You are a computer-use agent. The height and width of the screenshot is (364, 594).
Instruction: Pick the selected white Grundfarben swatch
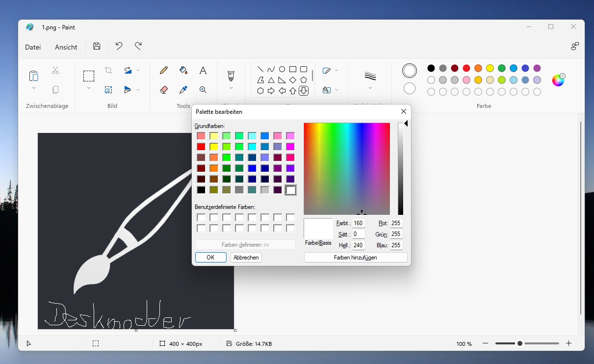click(291, 190)
